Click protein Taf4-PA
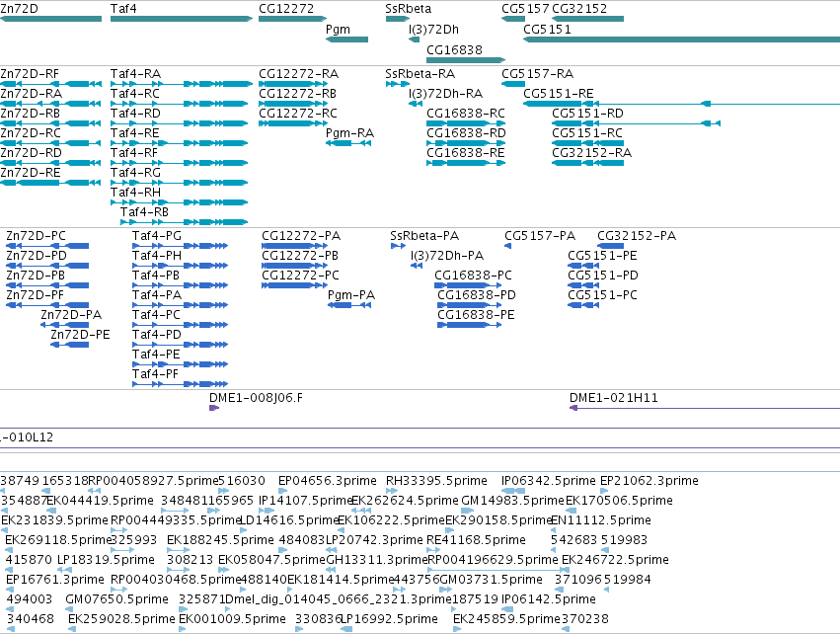The width and height of the screenshot is (840, 634). 157,295
